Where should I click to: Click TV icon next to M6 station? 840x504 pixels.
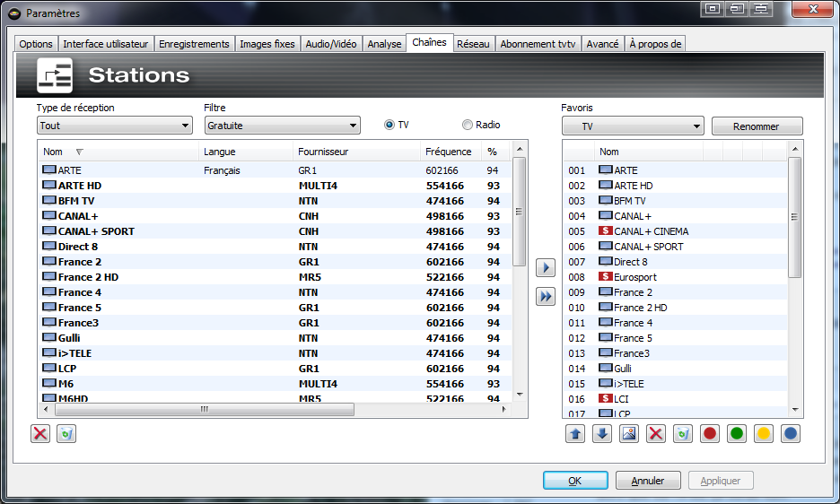pyautogui.click(x=49, y=384)
